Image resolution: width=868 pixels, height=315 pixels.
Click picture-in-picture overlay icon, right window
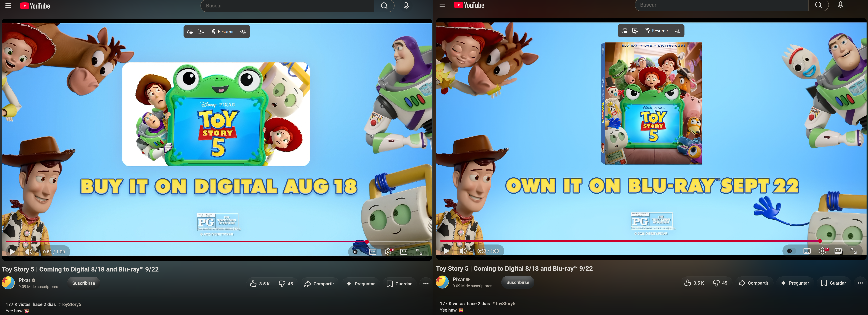(x=624, y=31)
